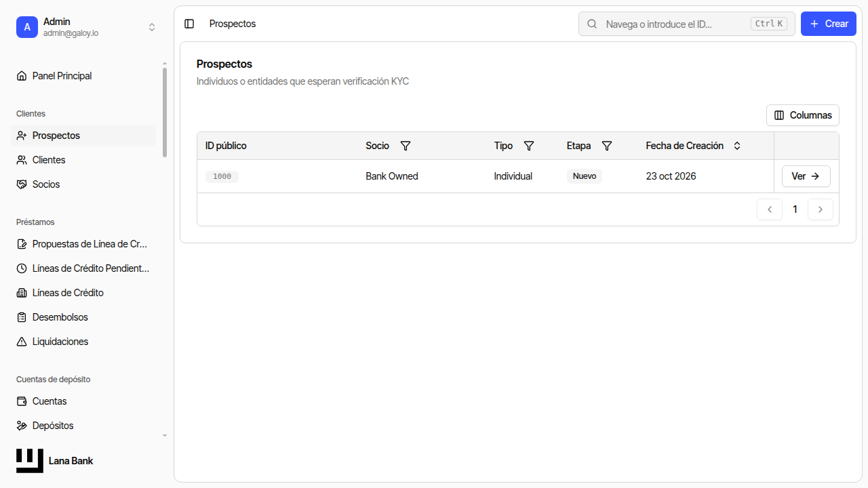The image size is (868, 488).
Task: Sort by Fecha de Creación arrows
Action: (737, 146)
